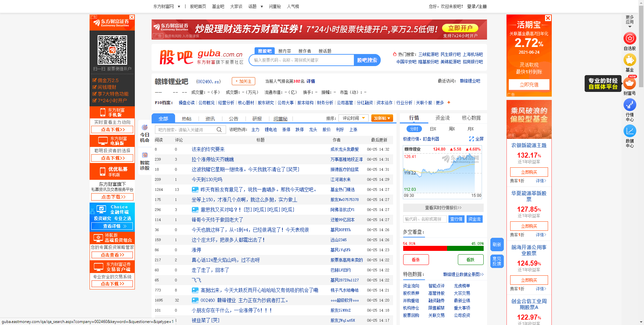Viewport: 644px width, 325px height.
Task: Click the 股吧搜索 button
Action: point(367,60)
